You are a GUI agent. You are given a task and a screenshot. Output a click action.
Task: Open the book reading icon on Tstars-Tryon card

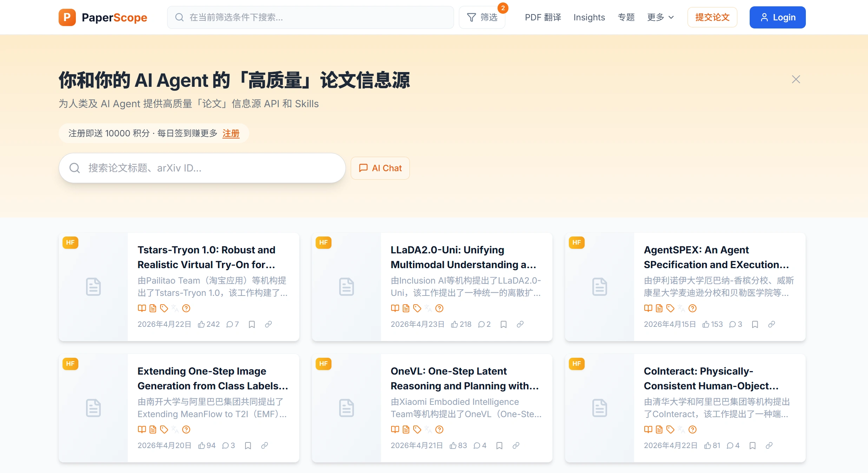pos(142,308)
